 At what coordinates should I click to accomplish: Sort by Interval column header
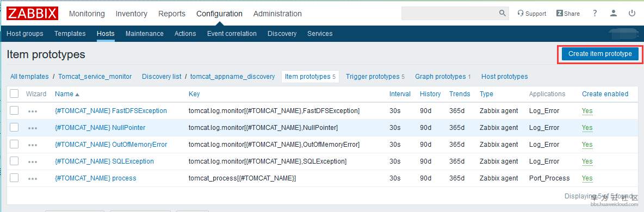(x=400, y=94)
